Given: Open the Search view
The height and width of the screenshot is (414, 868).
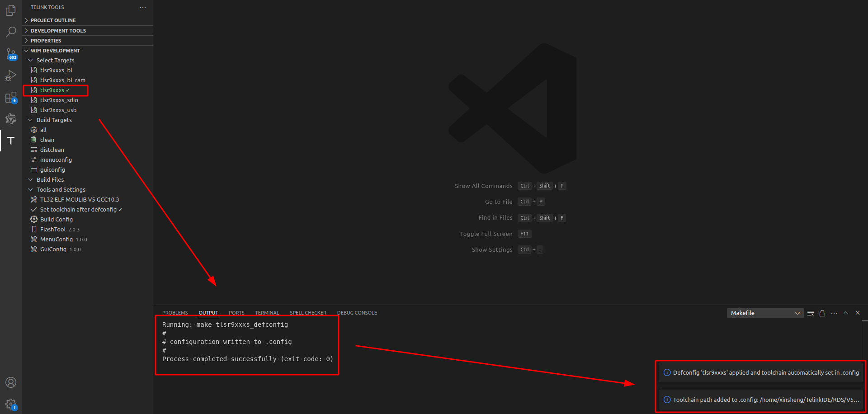Looking at the screenshot, I should (10, 32).
